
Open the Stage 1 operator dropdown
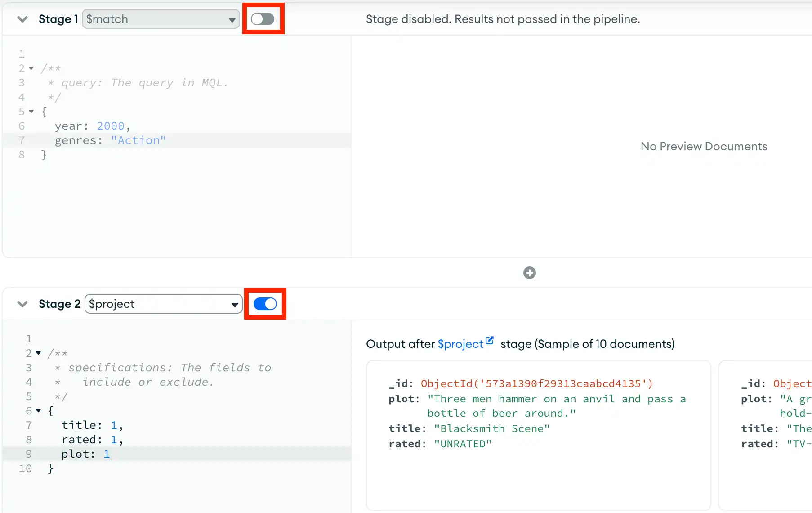point(161,19)
